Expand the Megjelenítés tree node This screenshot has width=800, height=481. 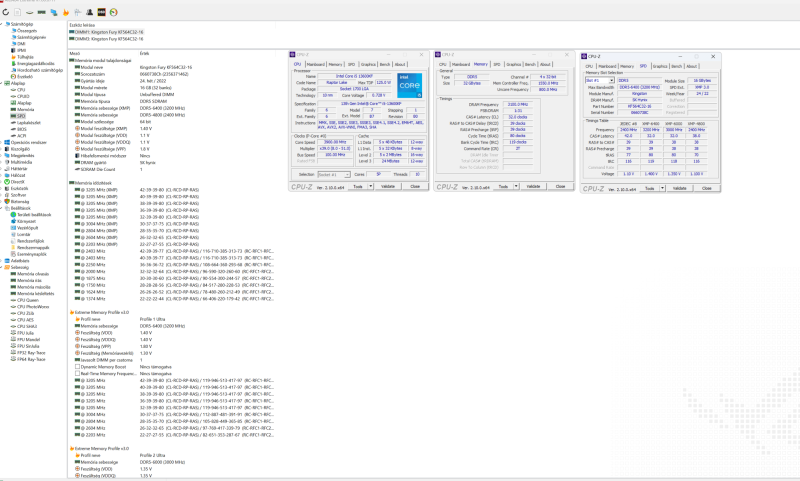[2, 156]
